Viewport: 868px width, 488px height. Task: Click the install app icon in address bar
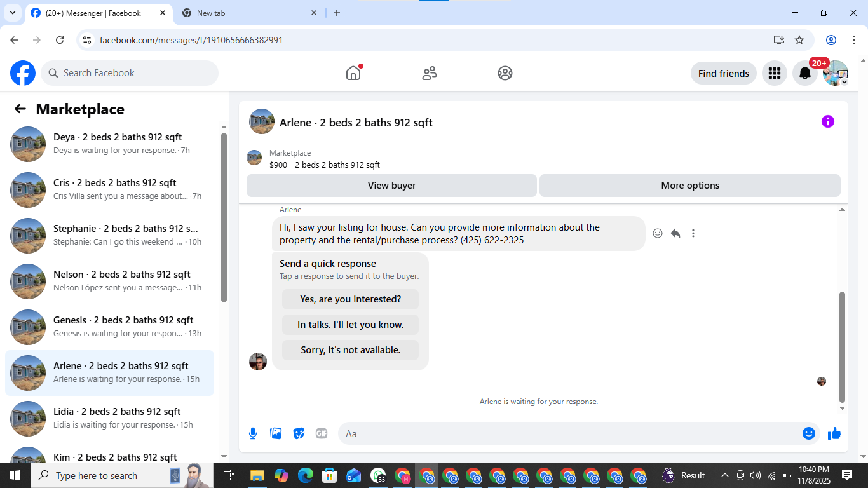[779, 40]
